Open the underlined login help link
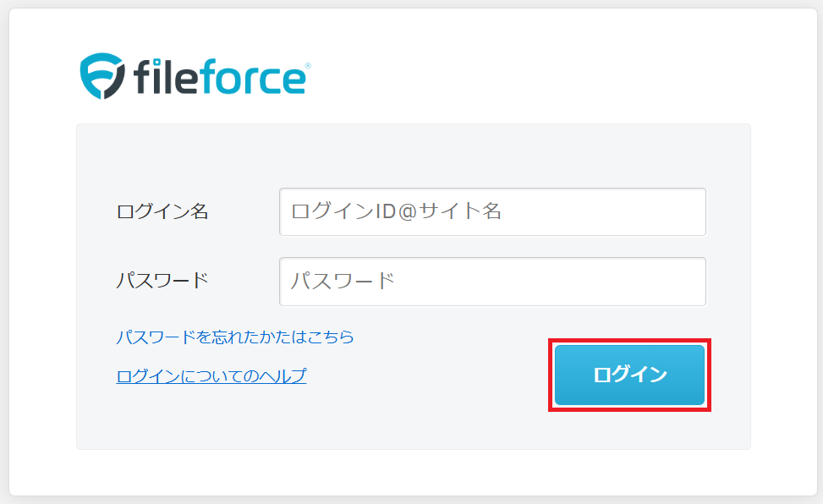The image size is (823, 504). point(211,376)
